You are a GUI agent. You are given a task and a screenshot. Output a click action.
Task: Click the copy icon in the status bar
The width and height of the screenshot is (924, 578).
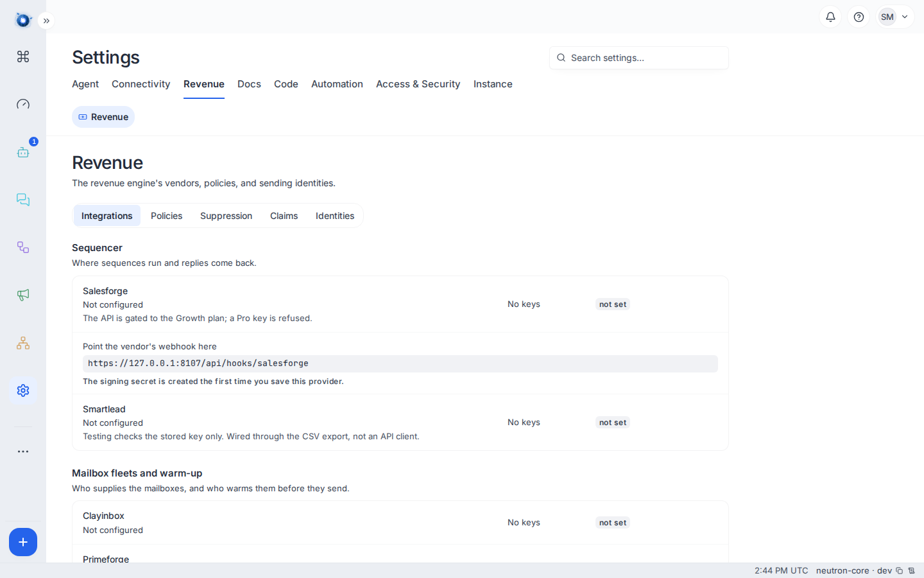pyautogui.click(x=900, y=570)
